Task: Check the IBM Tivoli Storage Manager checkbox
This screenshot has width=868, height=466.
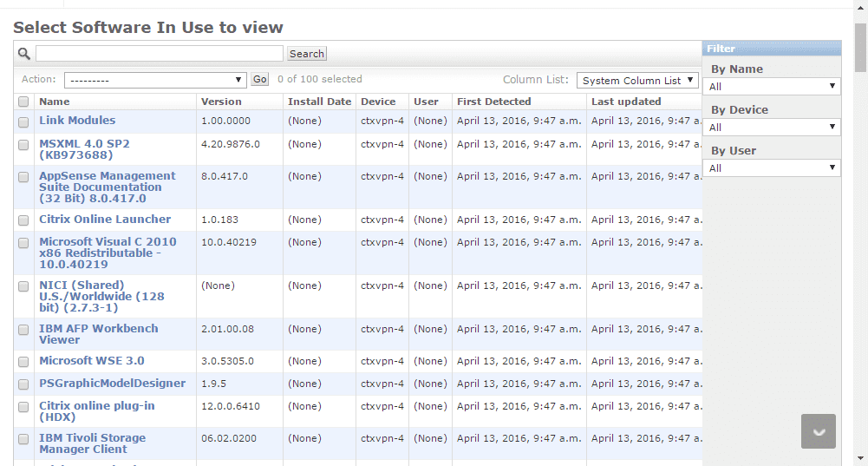Action: 23,439
